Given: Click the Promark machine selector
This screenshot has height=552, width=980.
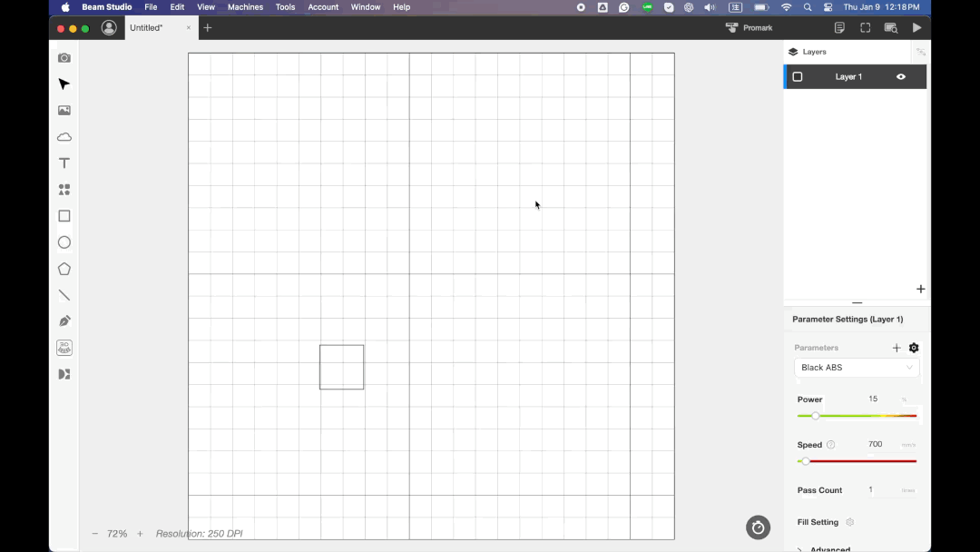Looking at the screenshot, I should click(x=749, y=27).
